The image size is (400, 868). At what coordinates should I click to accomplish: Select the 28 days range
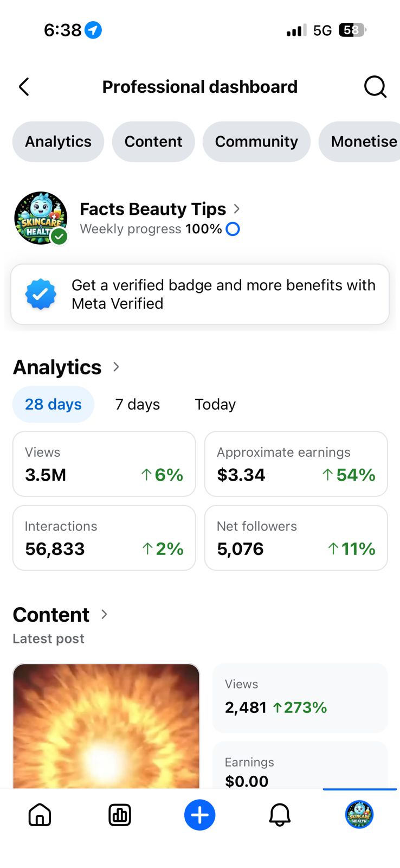point(53,404)
